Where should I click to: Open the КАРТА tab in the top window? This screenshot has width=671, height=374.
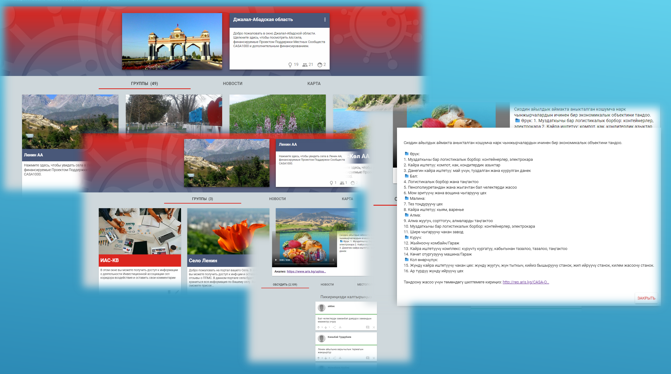[314, 83]
